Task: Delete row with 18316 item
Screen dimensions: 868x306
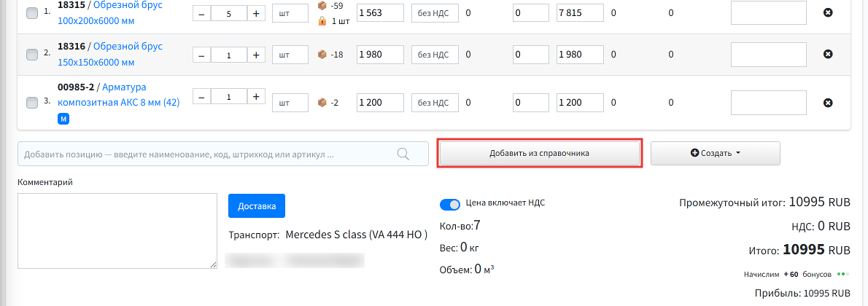Action: click(828, 54)
